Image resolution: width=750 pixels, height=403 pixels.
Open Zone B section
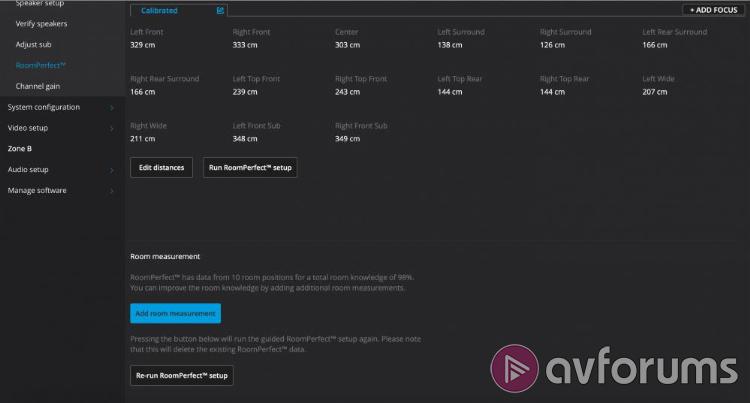pyautogui.click(x=20, y=149)
